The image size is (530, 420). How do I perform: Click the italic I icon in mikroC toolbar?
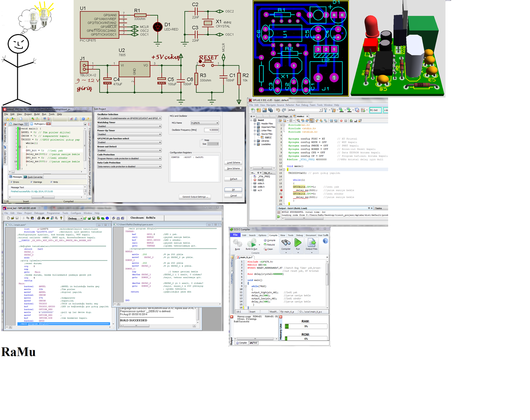click(76, 119)
